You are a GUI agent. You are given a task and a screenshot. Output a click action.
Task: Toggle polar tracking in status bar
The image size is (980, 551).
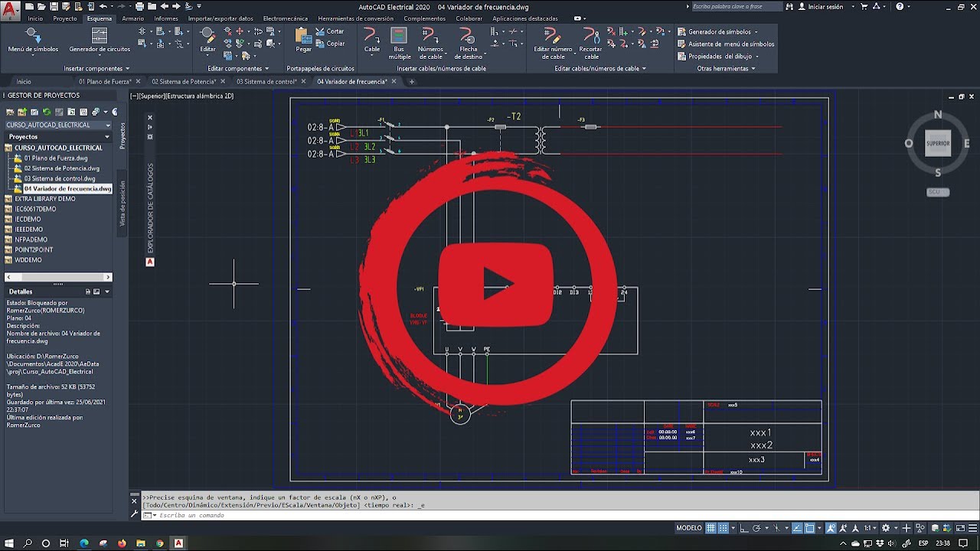click(756, 528)
